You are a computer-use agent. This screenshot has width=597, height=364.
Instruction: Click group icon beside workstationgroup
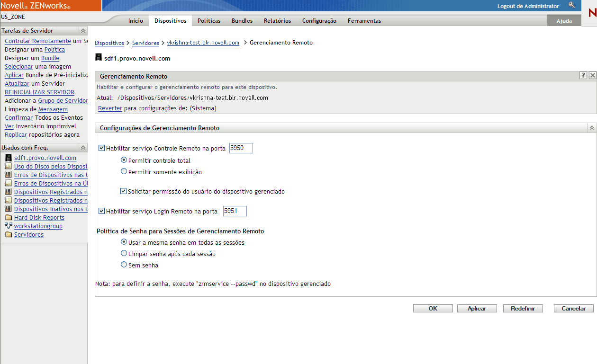[x=8, y=226]
